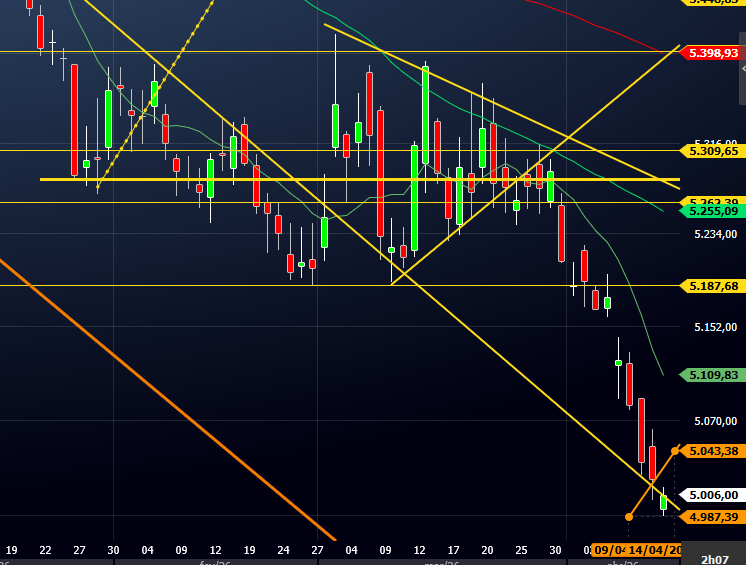Click the side panel collapse arrow at right edge

(x=743, y=68)
